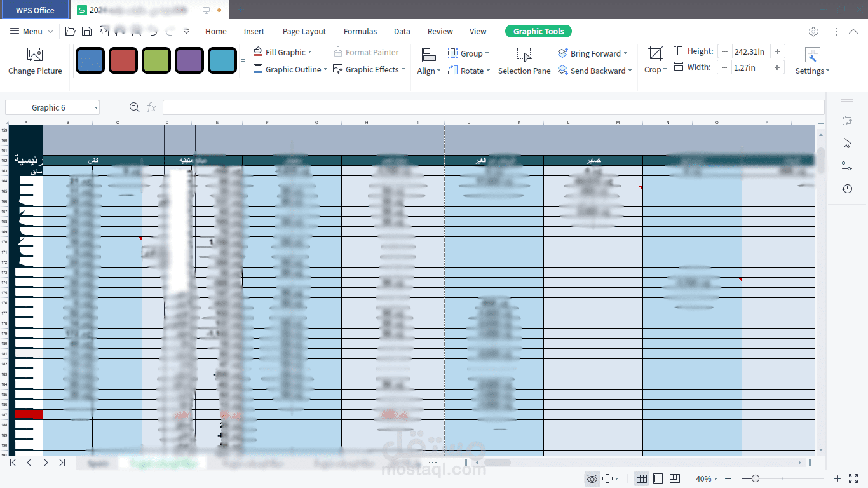Select the Graphic Tools tab

(539, 31)
